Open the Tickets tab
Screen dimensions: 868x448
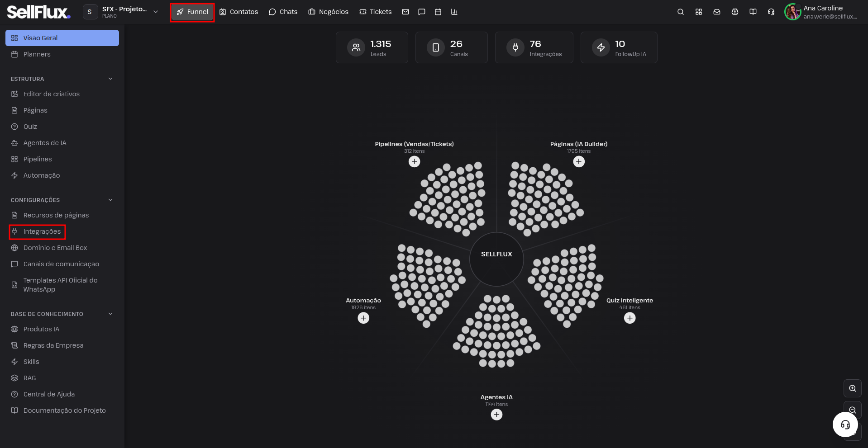tap(376, 12)
